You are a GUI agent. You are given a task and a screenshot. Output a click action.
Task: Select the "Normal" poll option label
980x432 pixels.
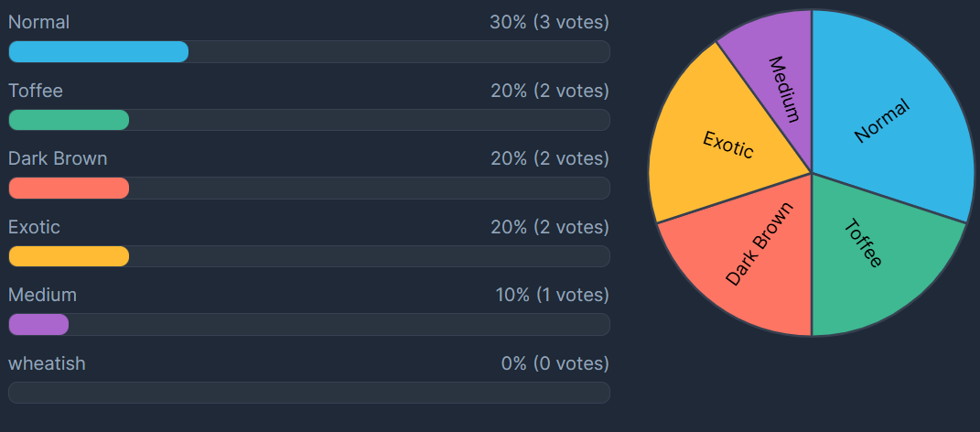39,22
